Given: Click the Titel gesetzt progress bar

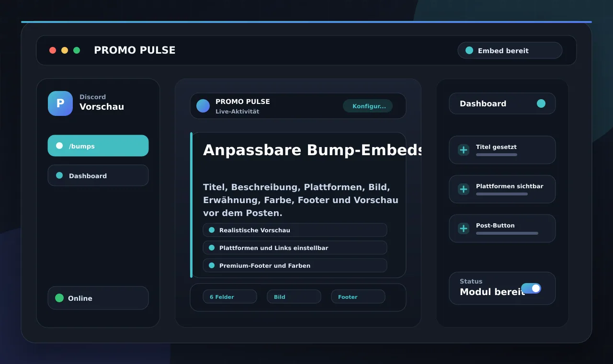Looking at the screenshot, I should click(x=497, y=155).
